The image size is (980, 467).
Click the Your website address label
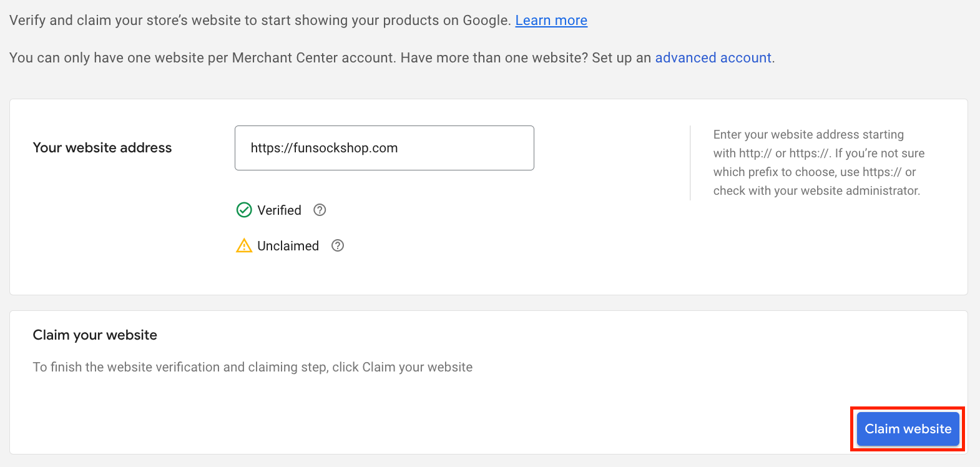coord(102,148)
